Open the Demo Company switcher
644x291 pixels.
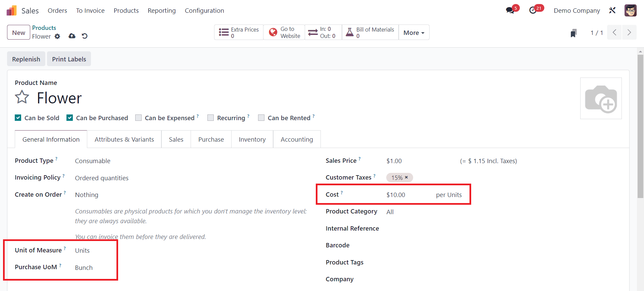577,10
